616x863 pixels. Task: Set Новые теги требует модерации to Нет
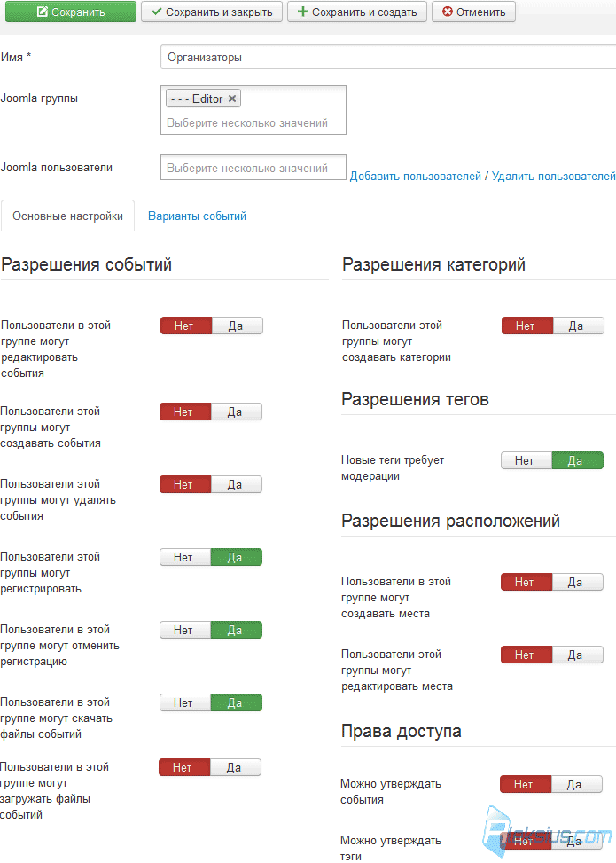coord(526,460)
